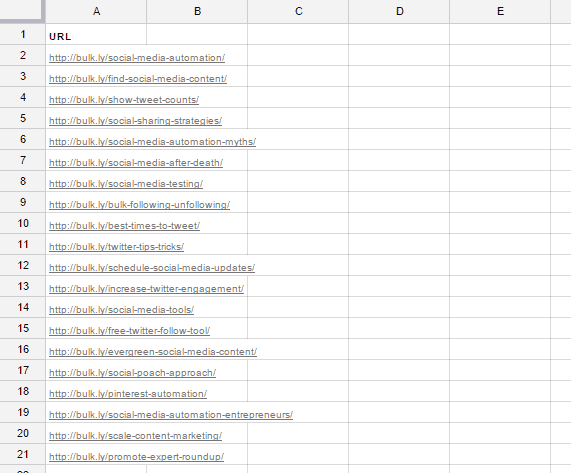Select row 1 header
Screen dimensions: 571x473
click(23, 35)
